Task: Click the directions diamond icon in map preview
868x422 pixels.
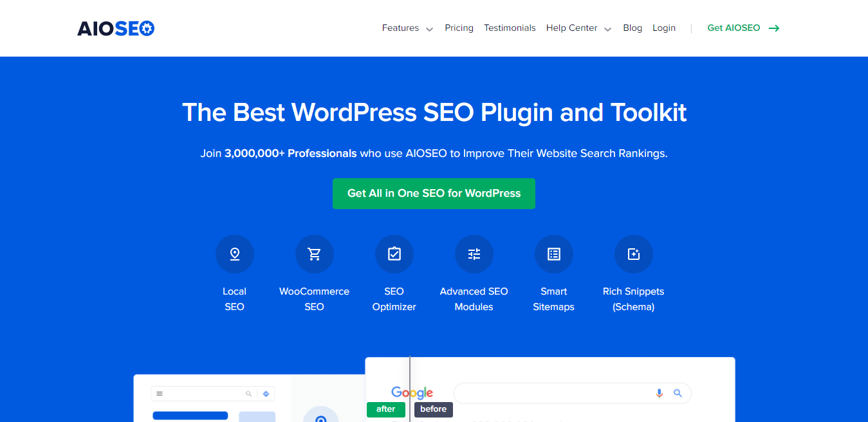Action: (x=266, y=394)
